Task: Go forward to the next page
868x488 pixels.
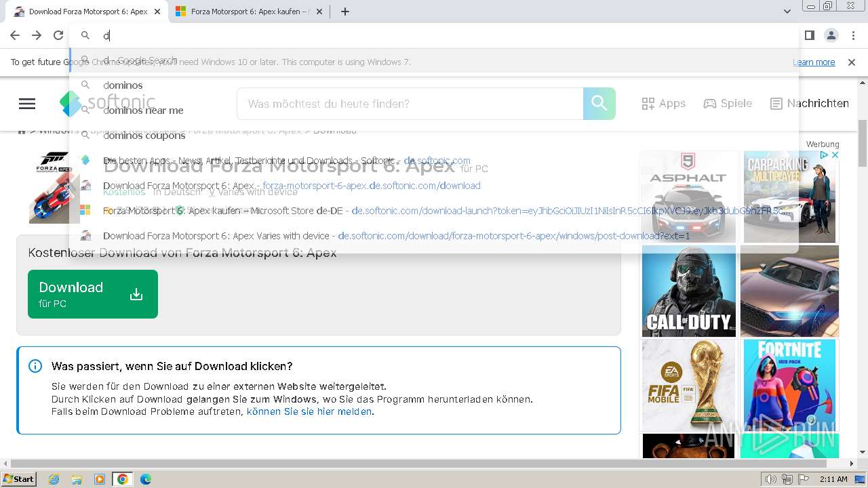Action: [37, 35]
